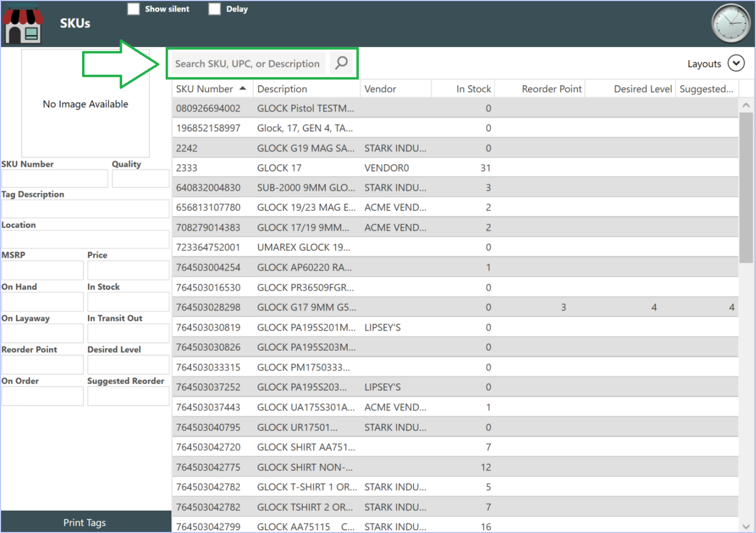Viewport: 756px width, 533px height.
Task: Select the GLOCK 17 row with VENDOR0
Action: 455,168
